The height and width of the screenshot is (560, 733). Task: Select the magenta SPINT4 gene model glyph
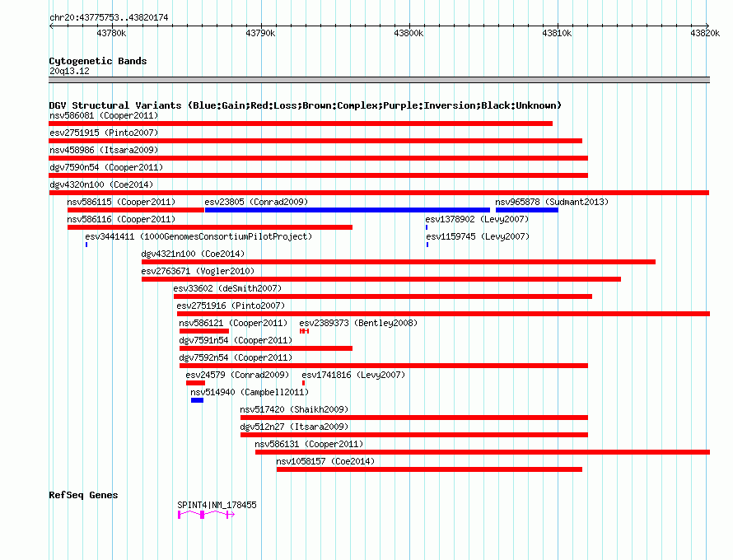pyautogui.click(x=206, y=515)
